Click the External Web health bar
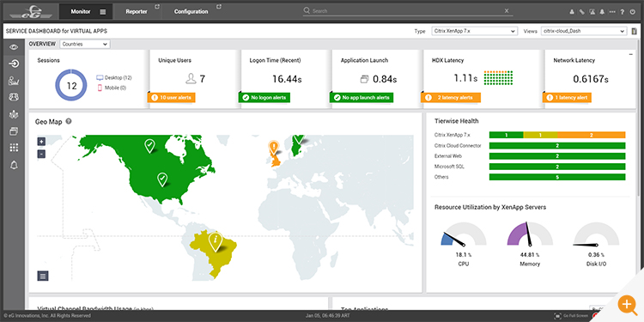This screenshot has width=644, height=322. click(x=557, y=156)
